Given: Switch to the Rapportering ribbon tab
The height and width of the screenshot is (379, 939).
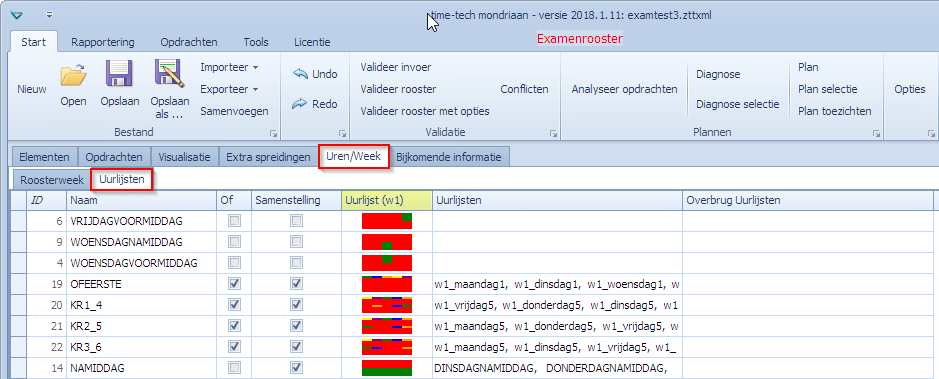Looking at the screenshot, I should point(102,42).
